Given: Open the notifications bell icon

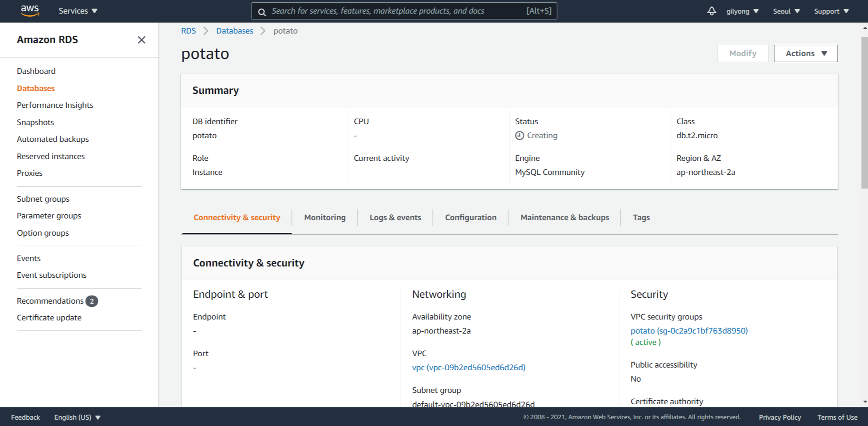Looking at the screenshot, I should coord(712,11).
